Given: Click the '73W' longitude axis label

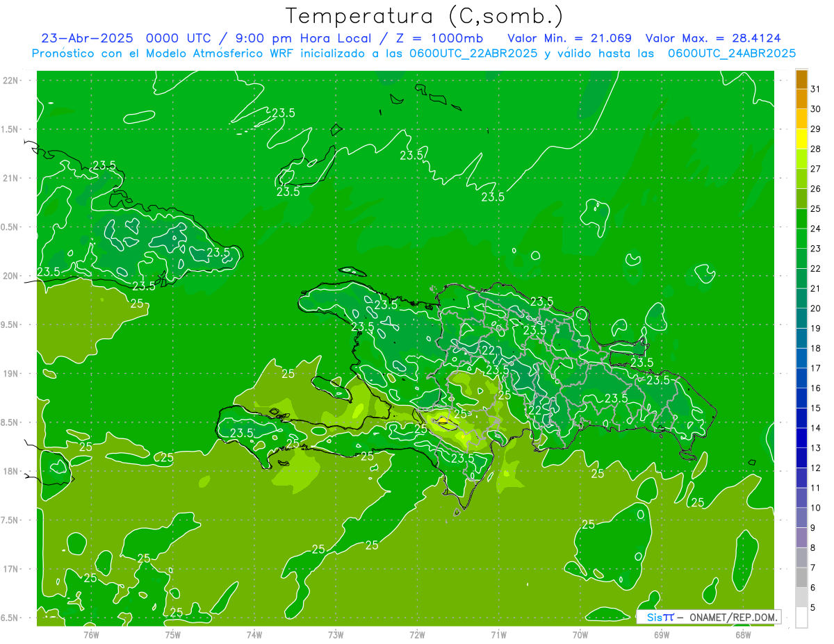Looking at the screenshot, I should pyautogui.click(x=336, y=634).
